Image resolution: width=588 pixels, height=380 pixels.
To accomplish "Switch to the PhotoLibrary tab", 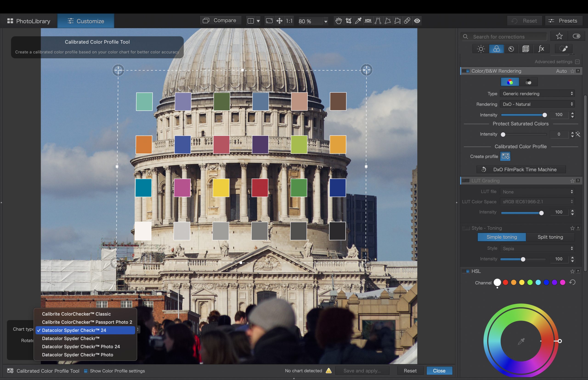I will (28, 20).
